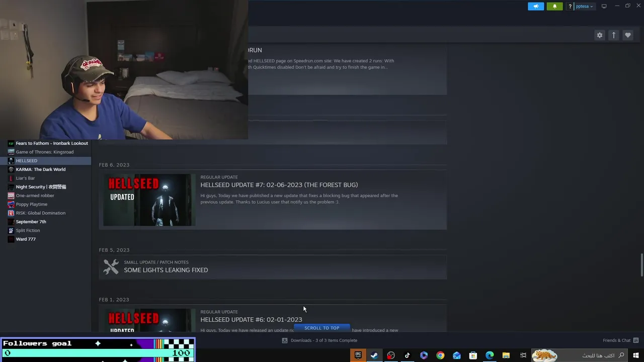The image size is (644, 362).
Task: Favorite the game with heart icon
Action: point(627,35)
